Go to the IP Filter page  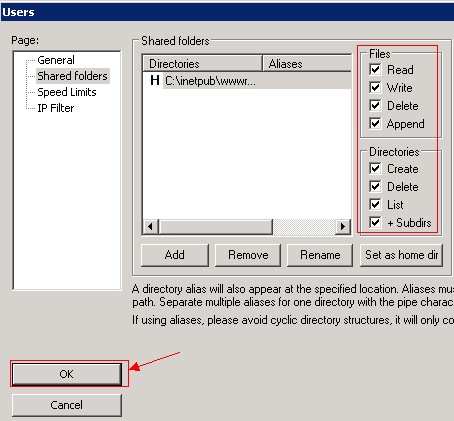(55, 108)
